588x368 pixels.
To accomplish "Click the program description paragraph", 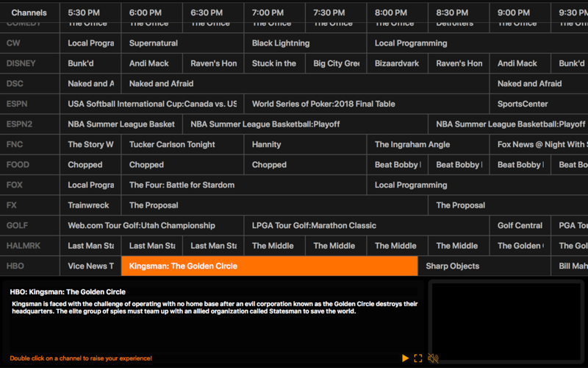I will click(215, 307).
